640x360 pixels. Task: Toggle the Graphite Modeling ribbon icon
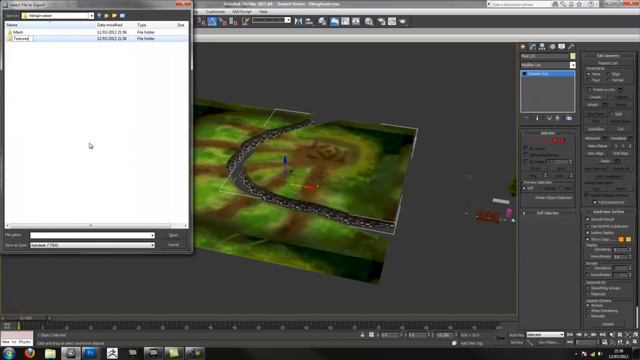coord(334,21)
